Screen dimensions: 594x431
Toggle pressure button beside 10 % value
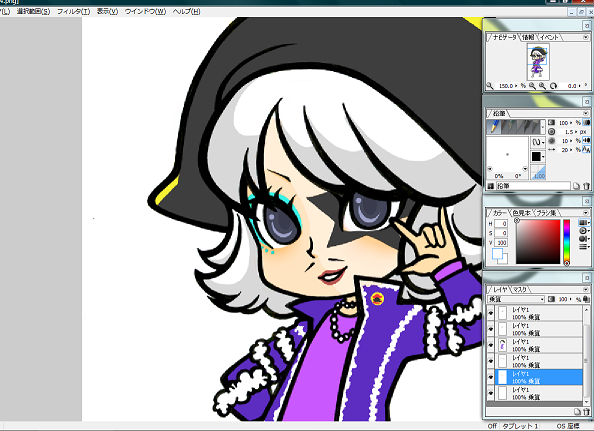[x=586, y=141]
